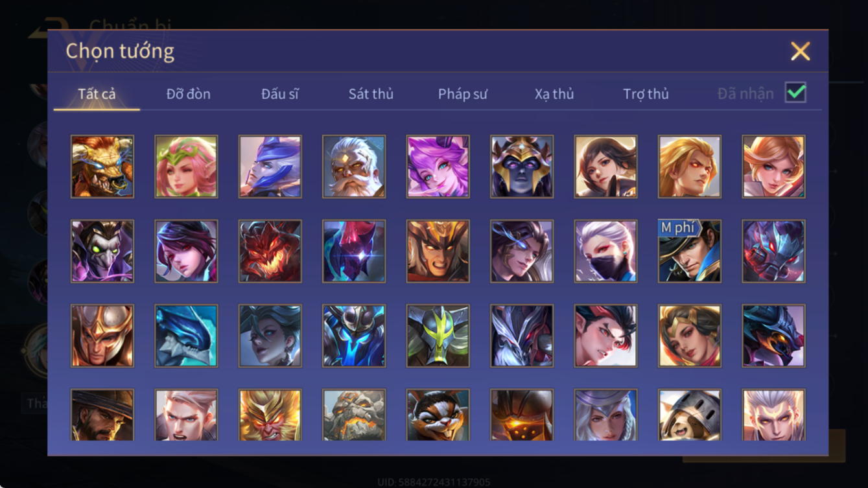Switch to the 'Đỡ đòn' tab
Screen dimensions: 868x488
point(188,94)
